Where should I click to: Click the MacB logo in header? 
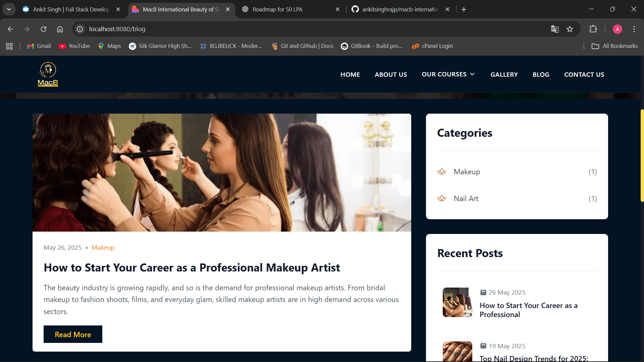[48, 74]
